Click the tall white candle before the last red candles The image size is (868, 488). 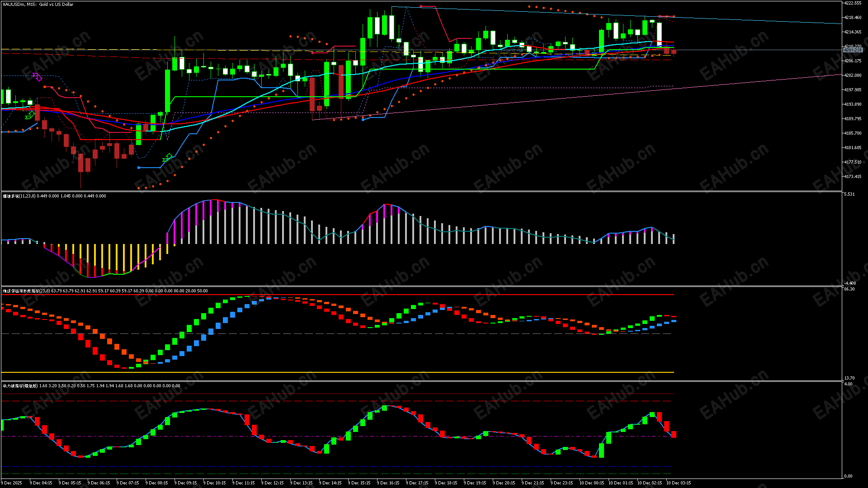pyautogui.click(x=659, y=34)
